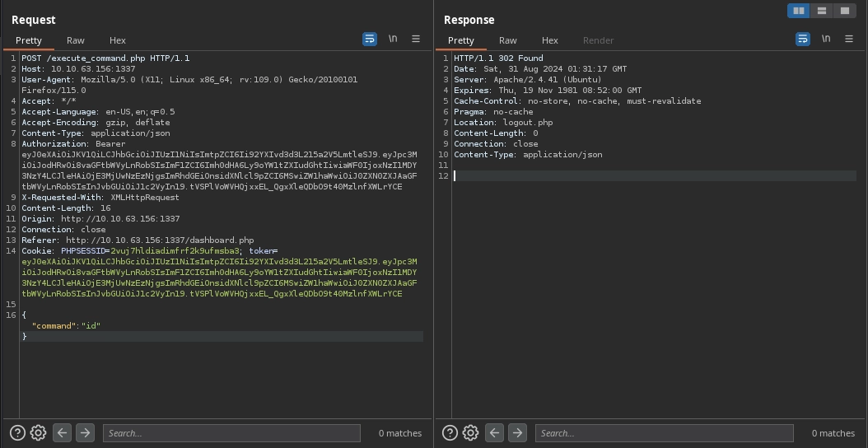This screenshot has height=448, width=868.
Task: Click the Request search input field
Action: (x=231, y=432)
